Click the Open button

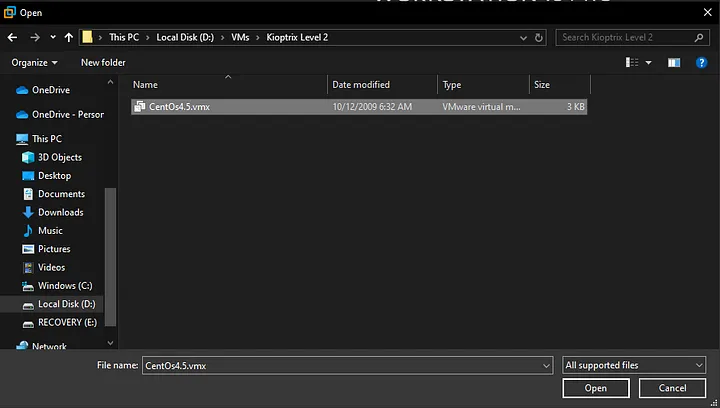[x=596, y=388]
